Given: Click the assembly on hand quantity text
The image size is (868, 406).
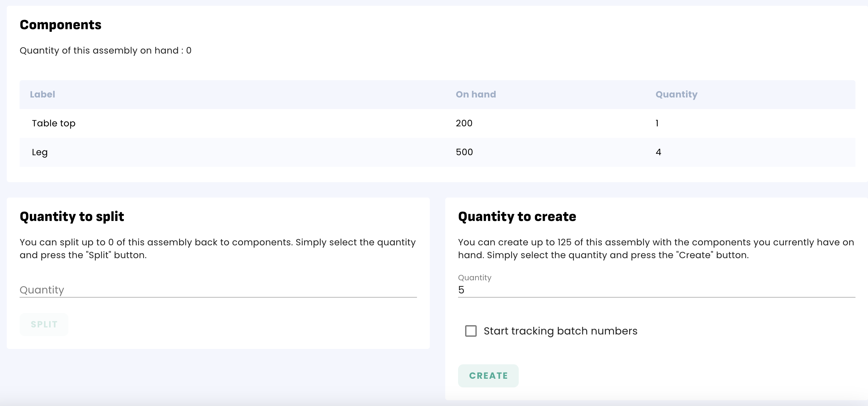Looking at the screenshot, I should [x=105, y=50].
